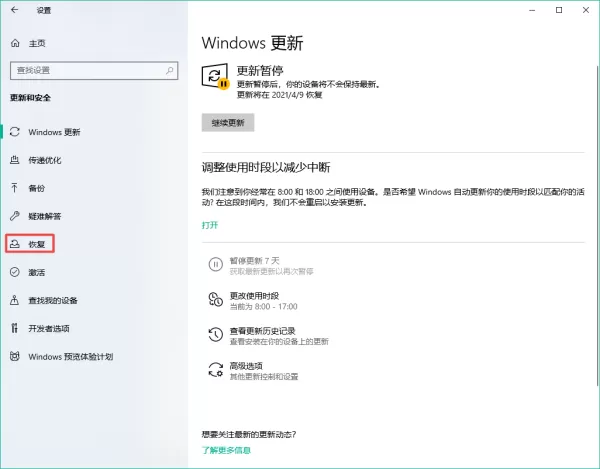Viewport: 600px width, 469px height.
Task: Click the 了解更多信息 link
Action: 226,450
